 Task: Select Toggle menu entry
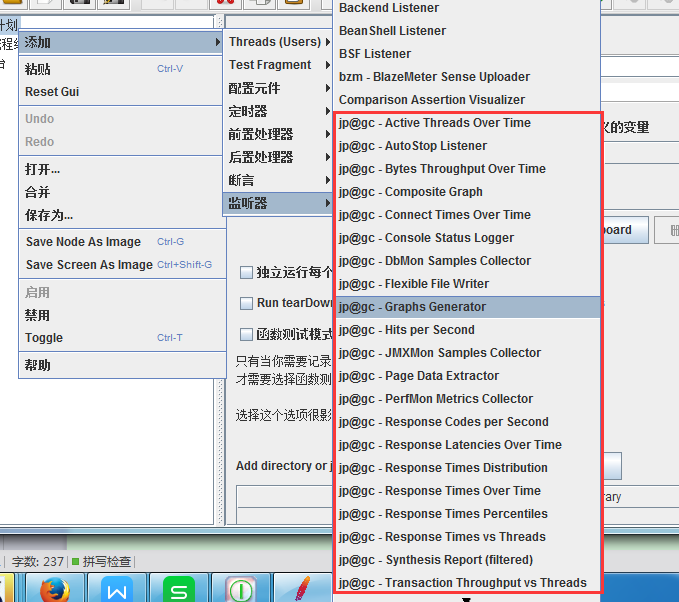(121, 338)
